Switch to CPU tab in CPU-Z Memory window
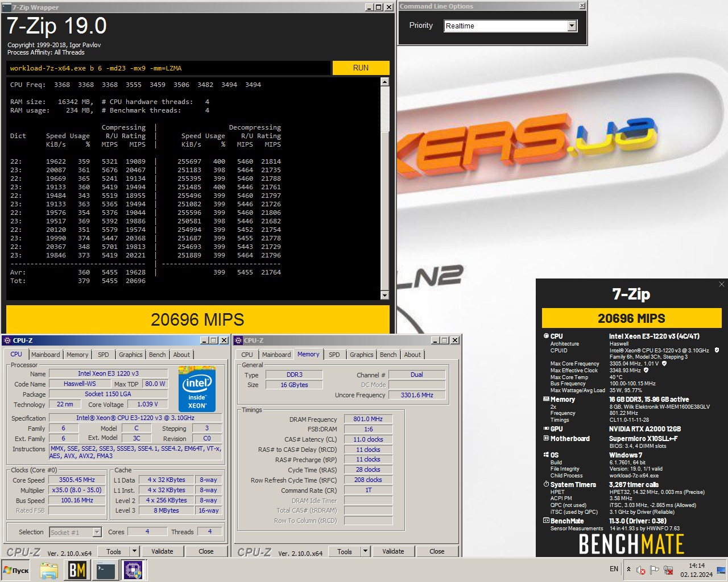Viewport: 728px width, 582px height. [247, 355]
